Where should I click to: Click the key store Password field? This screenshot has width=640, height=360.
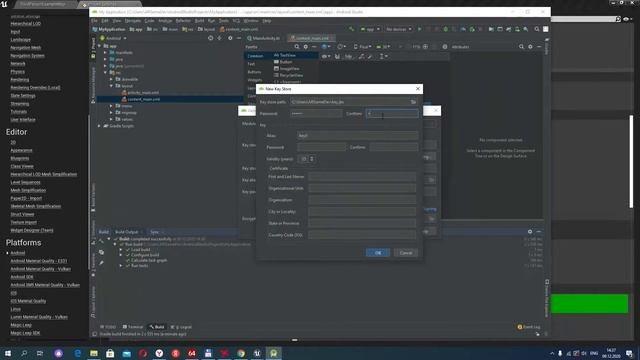point(316,113)
